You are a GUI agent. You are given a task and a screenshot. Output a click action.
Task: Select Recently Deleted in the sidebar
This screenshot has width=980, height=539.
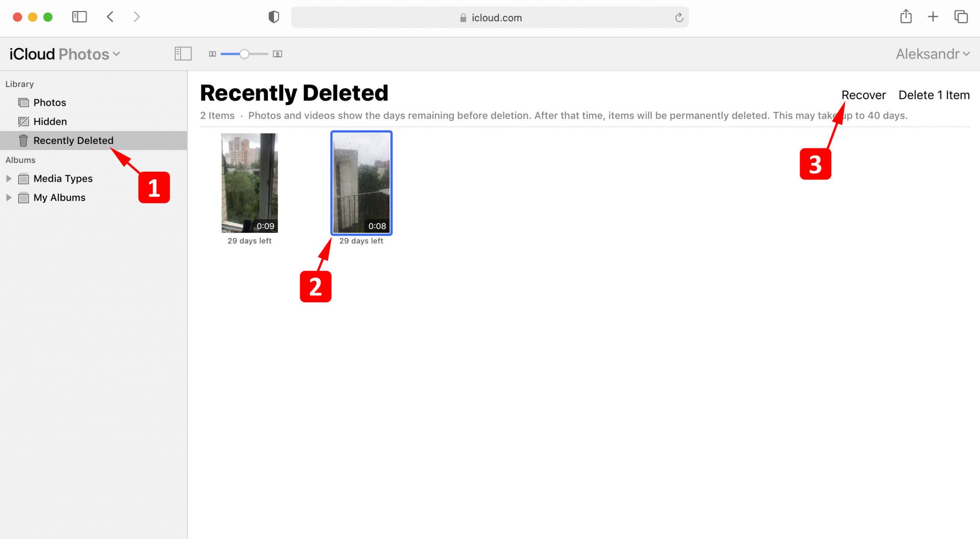(73, 140)
